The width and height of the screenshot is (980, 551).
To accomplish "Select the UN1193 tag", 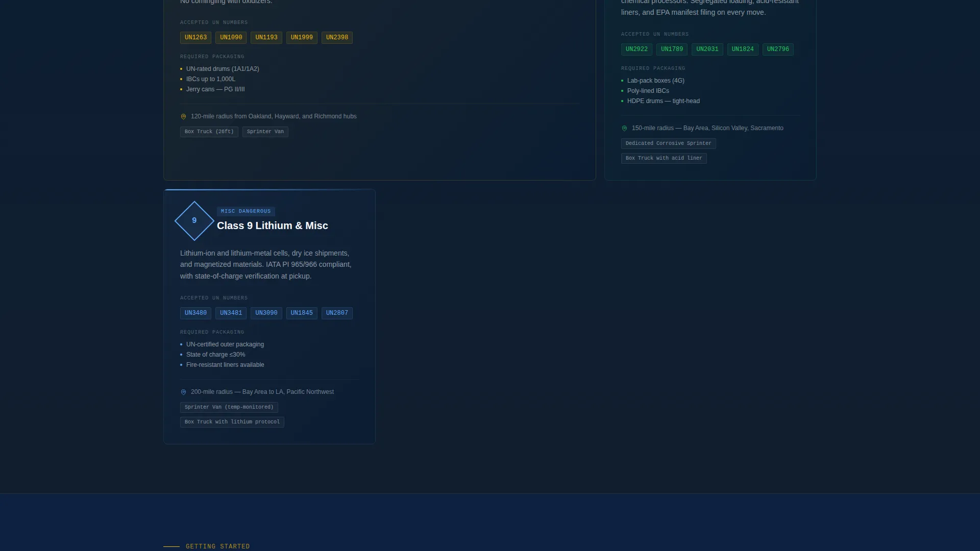I will pyautogui.click(x=266, y=38).
